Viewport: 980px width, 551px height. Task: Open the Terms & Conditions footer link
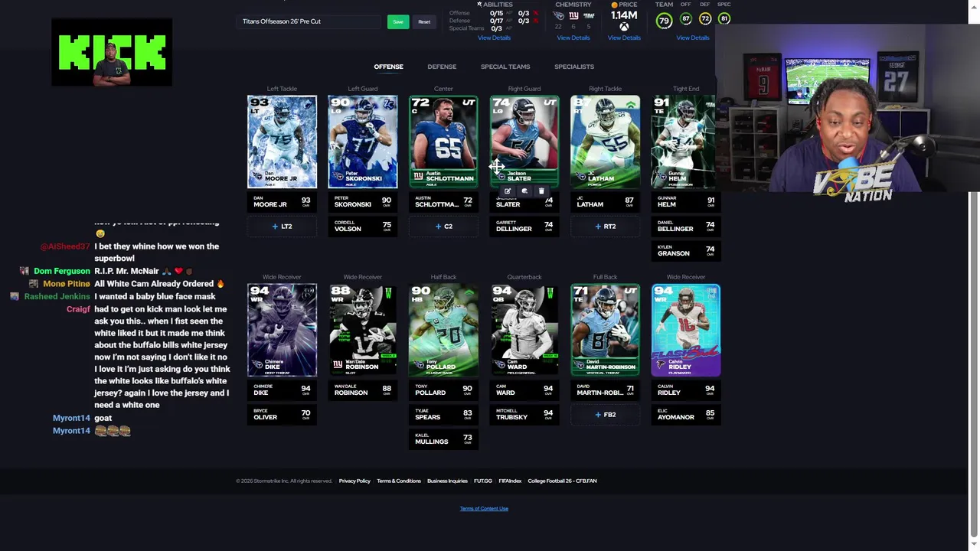point(399,481)
